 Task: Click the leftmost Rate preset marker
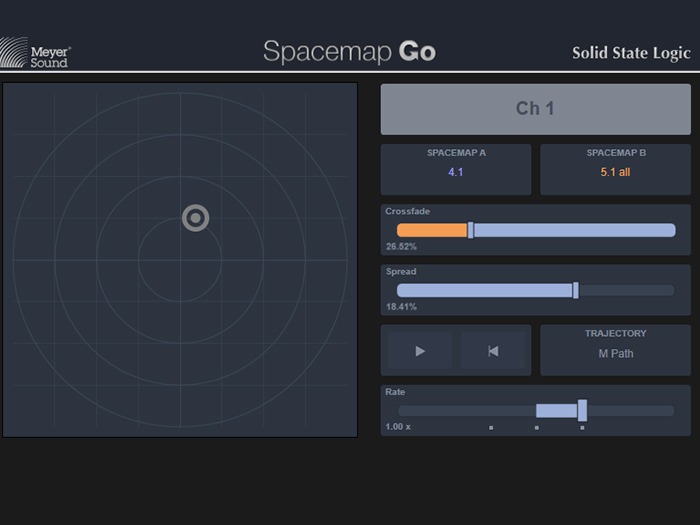pos(491,428)
